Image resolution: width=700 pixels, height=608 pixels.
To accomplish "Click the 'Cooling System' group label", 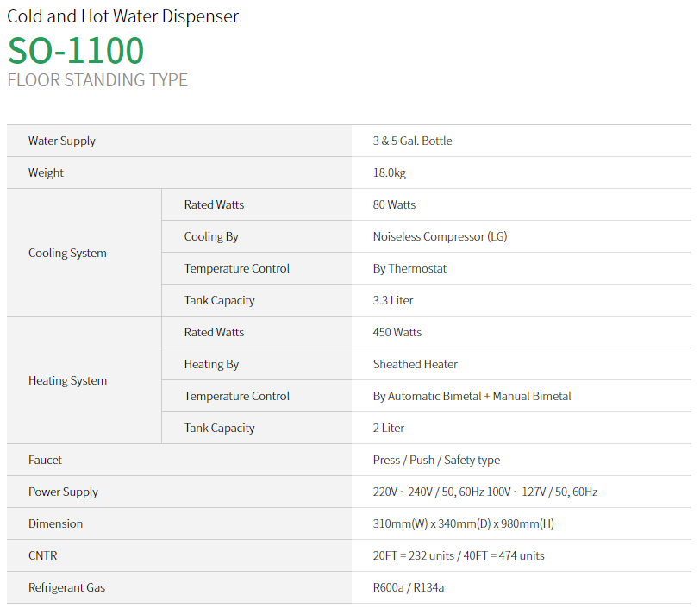I will [67, 253].
